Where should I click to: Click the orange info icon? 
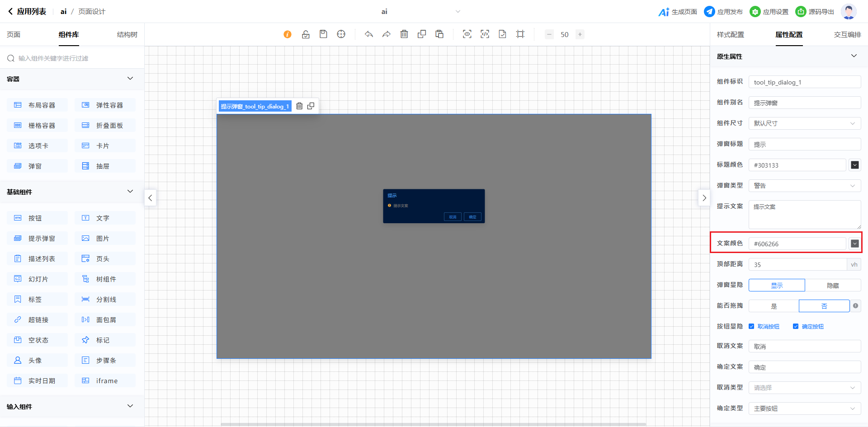288,34
